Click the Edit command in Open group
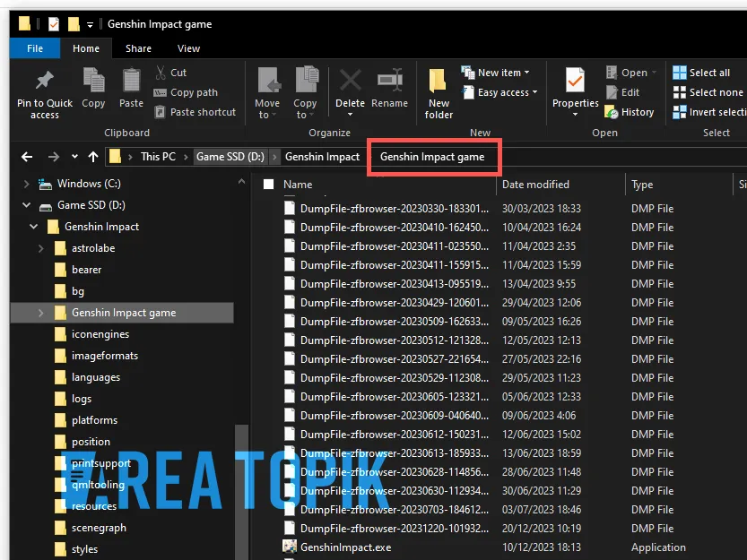 point(622,92)
